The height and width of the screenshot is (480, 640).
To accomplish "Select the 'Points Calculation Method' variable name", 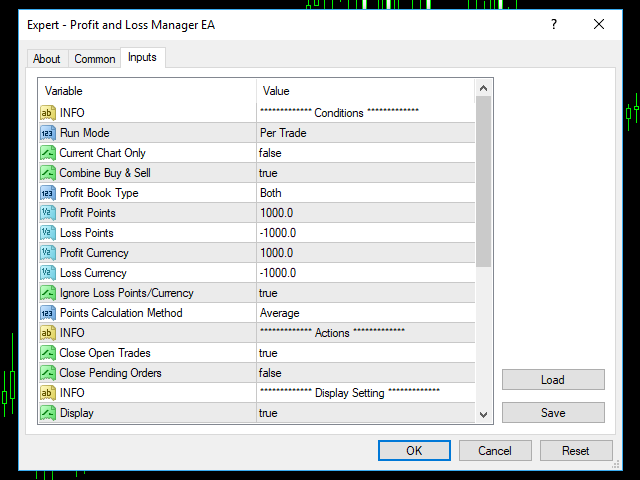I will [121, 313].
